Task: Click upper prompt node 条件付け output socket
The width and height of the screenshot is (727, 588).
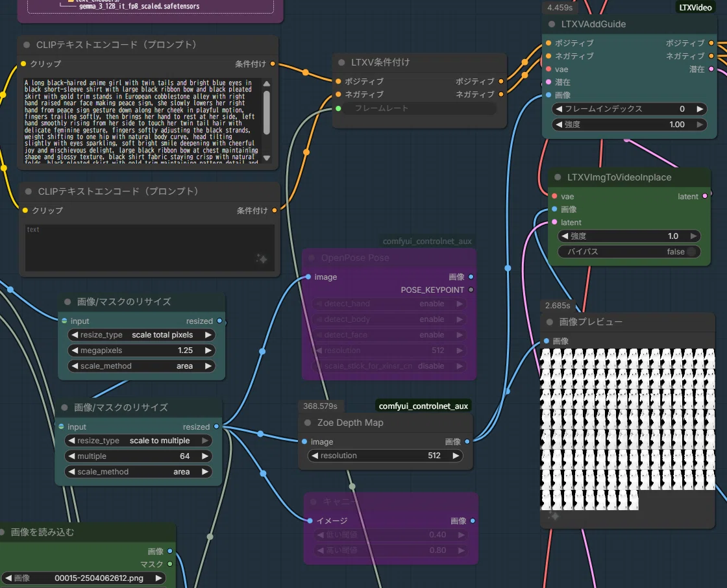Action: coord(273,64)
